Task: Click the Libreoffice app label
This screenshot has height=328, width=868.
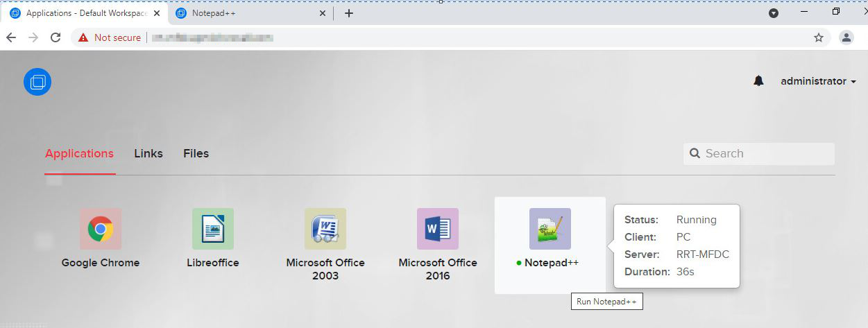Action: 213,263
